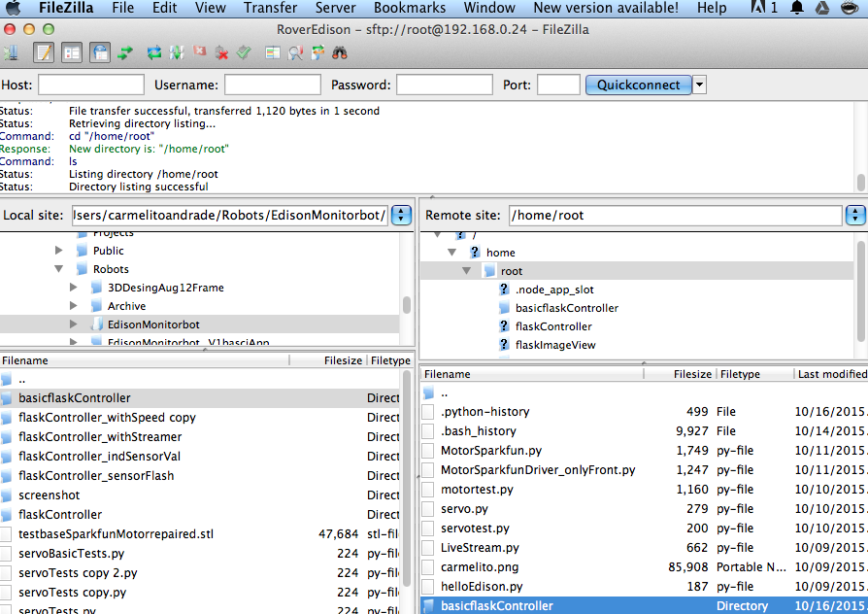Image resolution: width=868 pixels, height=614 pixels.
Task: Collapse the root node in remote tree
Action: pyautogui.click(x=467, y=271)
